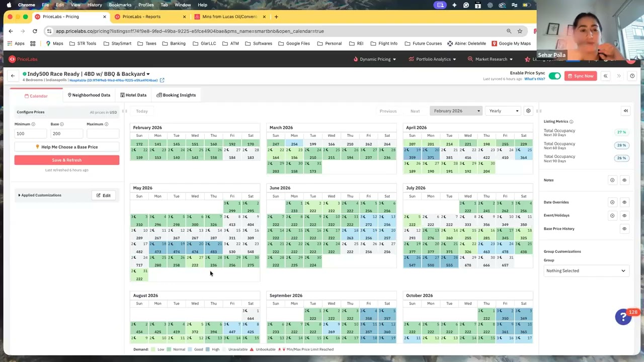The image size is (644, 362).
Task: Open calendar settings gear icon
Action: click(528, 111)
